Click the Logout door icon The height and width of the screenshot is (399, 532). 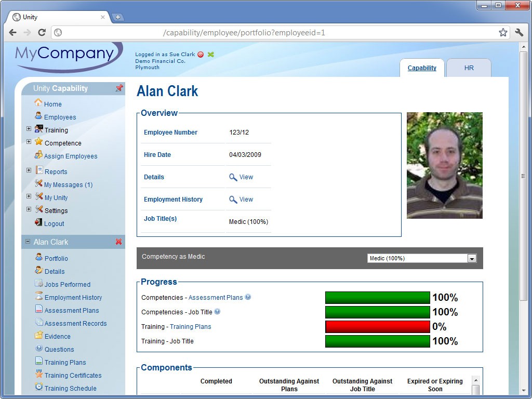coord(38,222)
